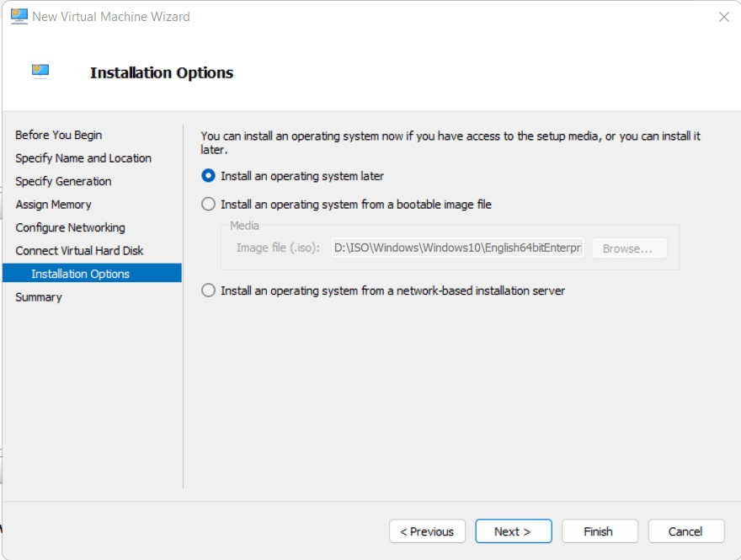Choose install from a bootable image file
This screenshot has width=741, height=560.
point(208,204)
